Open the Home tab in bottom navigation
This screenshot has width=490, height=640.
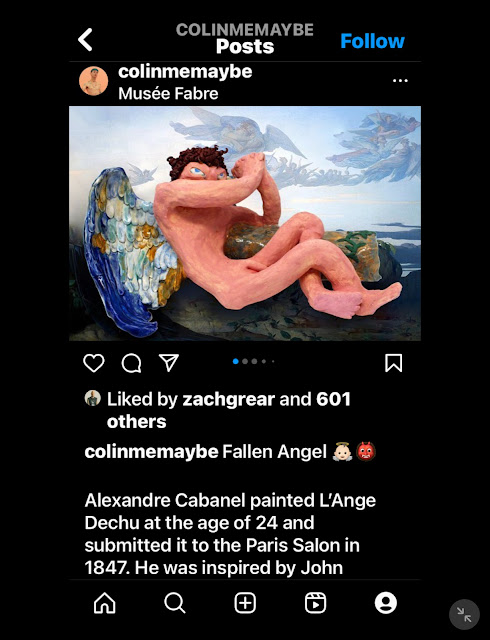(x=105, y=603)
